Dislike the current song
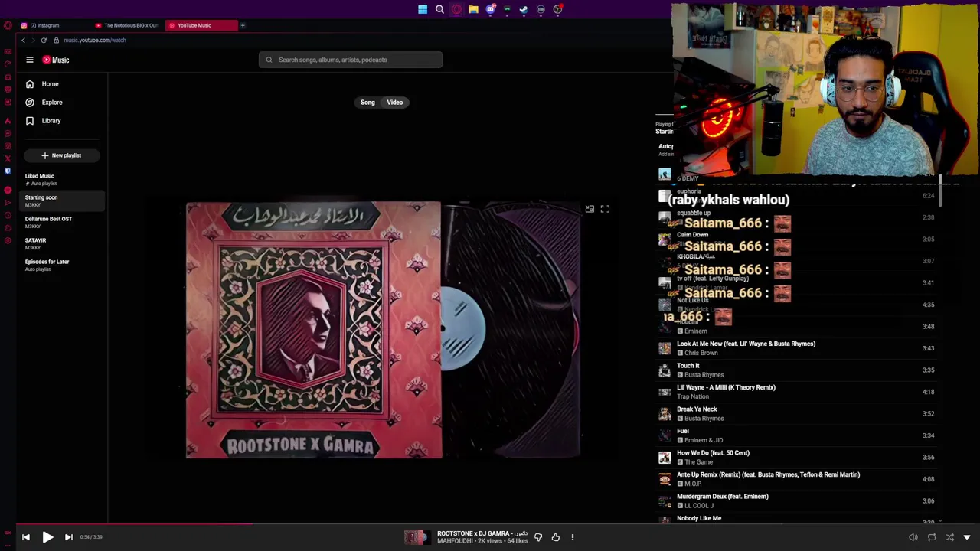980x551 pixels. 538,537
